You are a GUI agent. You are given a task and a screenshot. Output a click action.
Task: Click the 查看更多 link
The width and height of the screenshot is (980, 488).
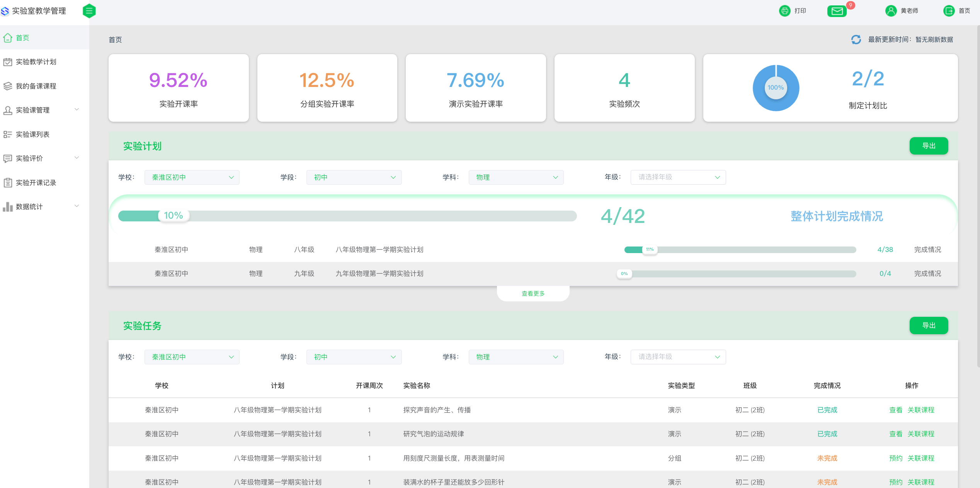click(x=533, y=294)
